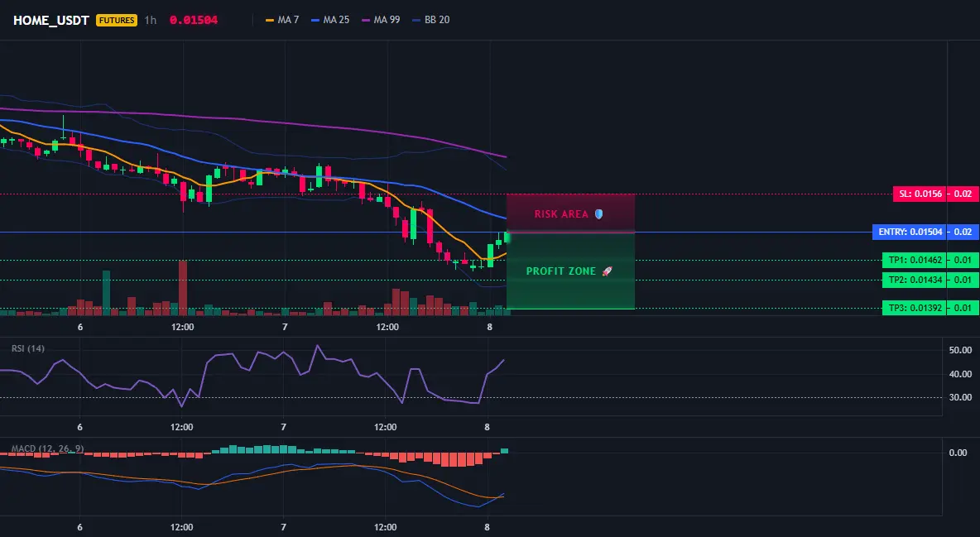Click the blue MA 25 legend color dash

315,20
